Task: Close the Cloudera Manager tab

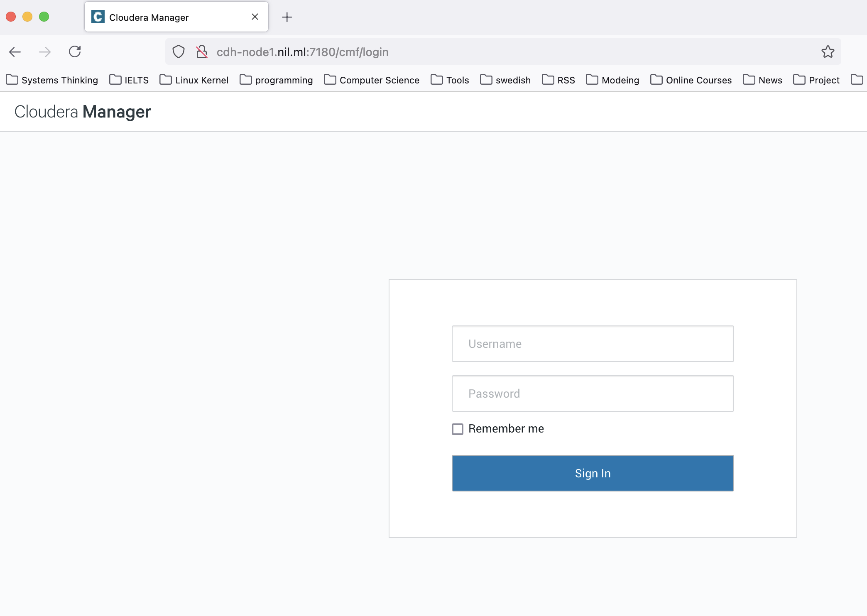Action: pyautogui.click(x=255, y=17)
